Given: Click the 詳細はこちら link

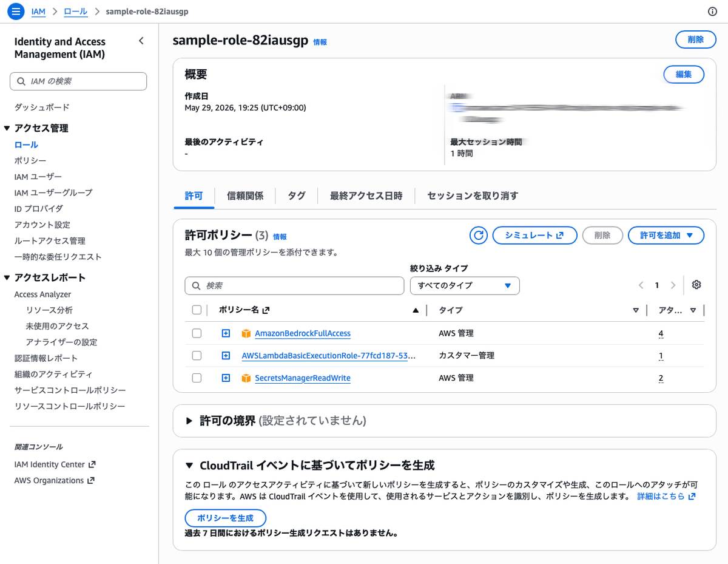Looking at the screenshot, I should (x=661, y=497).
